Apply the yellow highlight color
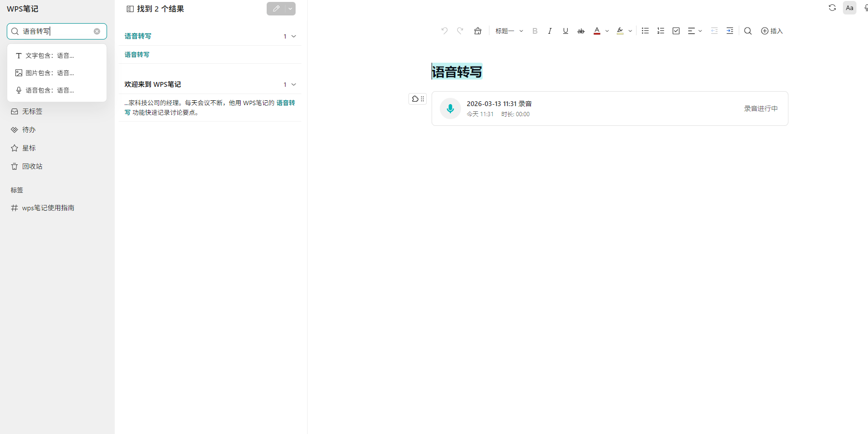 click(x=620, y=31)
